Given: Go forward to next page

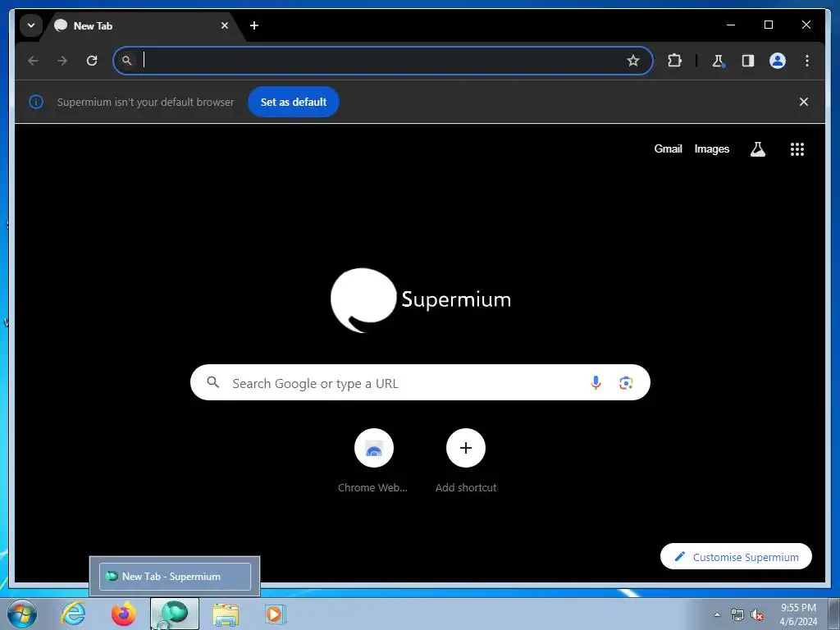Looking at the screenshot, I should 62,61.
